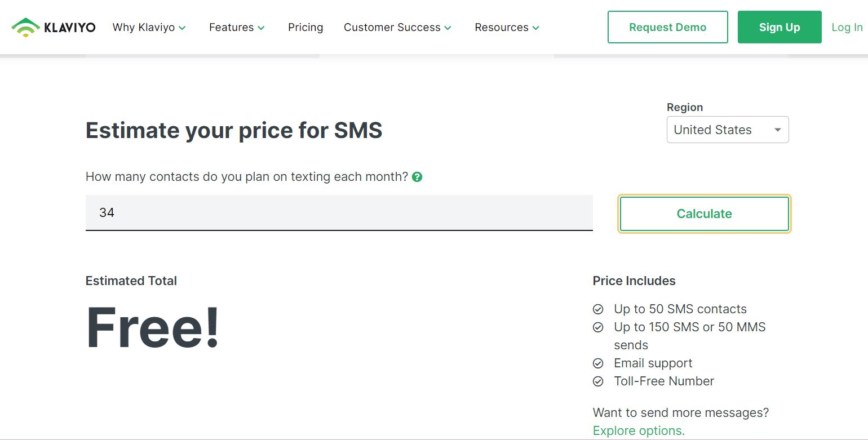The width and height of the screenshot is (868, 440).
Task: Click the checkmark beside Up to 150 SMS sends
Action: tap(598, 327)
